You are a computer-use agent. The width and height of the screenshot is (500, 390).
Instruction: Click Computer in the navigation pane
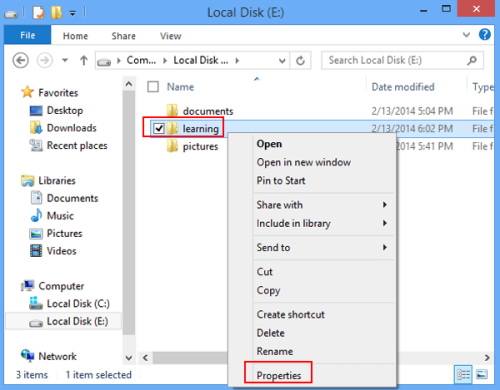[x=61, y=286]
